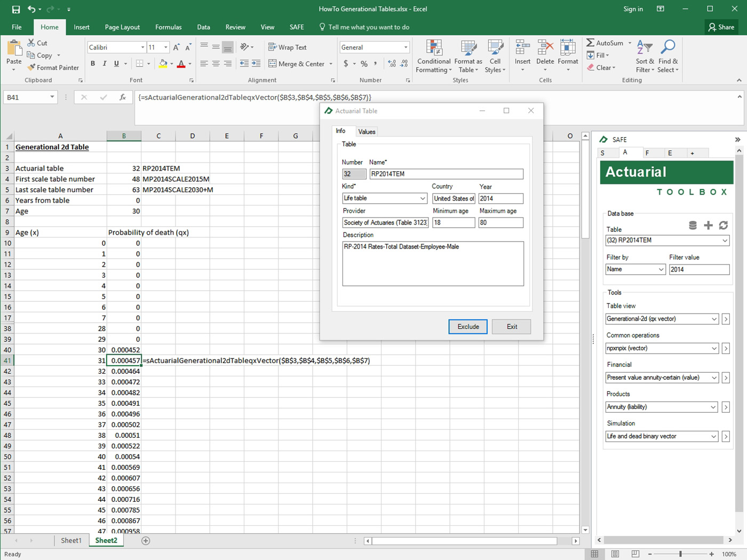Apply fill color with paint bucket icon

coord(163,63)
